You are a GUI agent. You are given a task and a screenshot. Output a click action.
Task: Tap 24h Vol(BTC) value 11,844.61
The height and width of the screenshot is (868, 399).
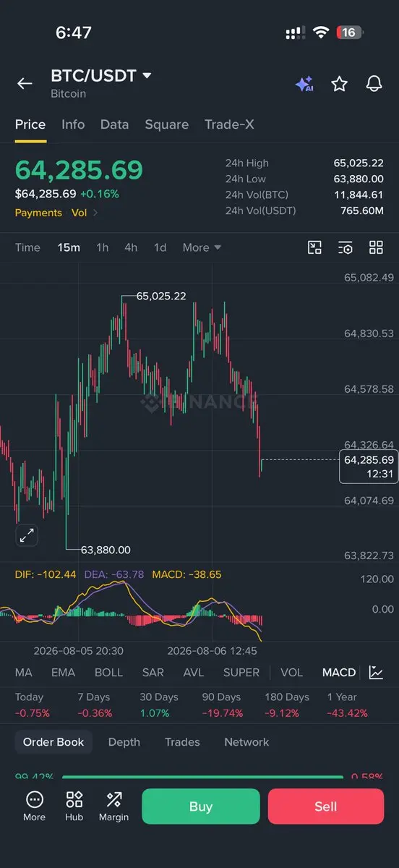pos(359,195)
